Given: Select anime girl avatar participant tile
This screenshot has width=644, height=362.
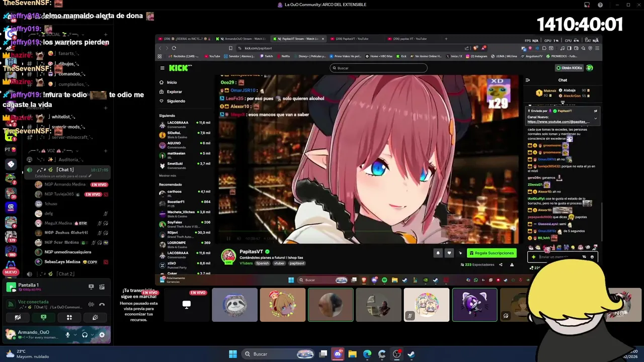Looking at the screenshot, I should [282, 305].
